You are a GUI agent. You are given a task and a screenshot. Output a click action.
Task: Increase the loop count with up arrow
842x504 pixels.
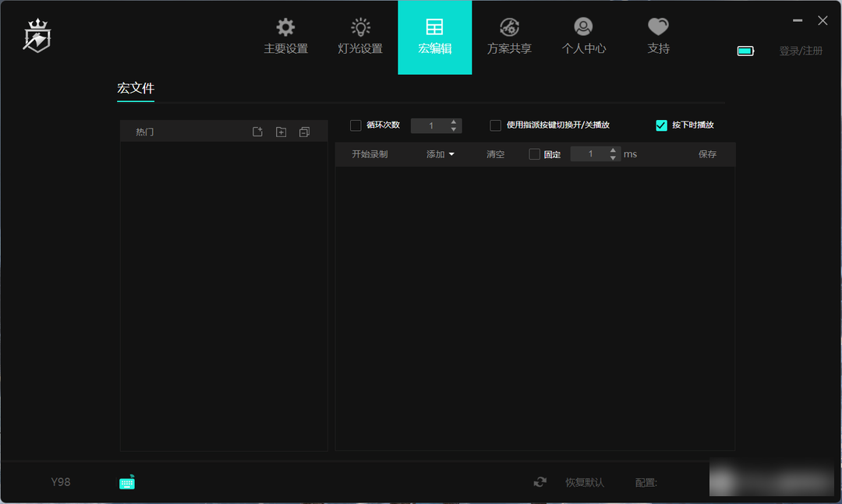pos(454,122)
